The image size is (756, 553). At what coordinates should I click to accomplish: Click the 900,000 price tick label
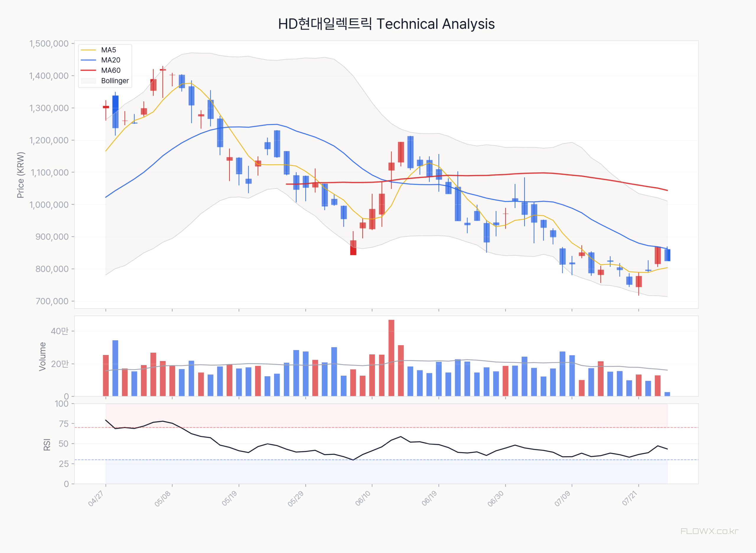[52, 237]
